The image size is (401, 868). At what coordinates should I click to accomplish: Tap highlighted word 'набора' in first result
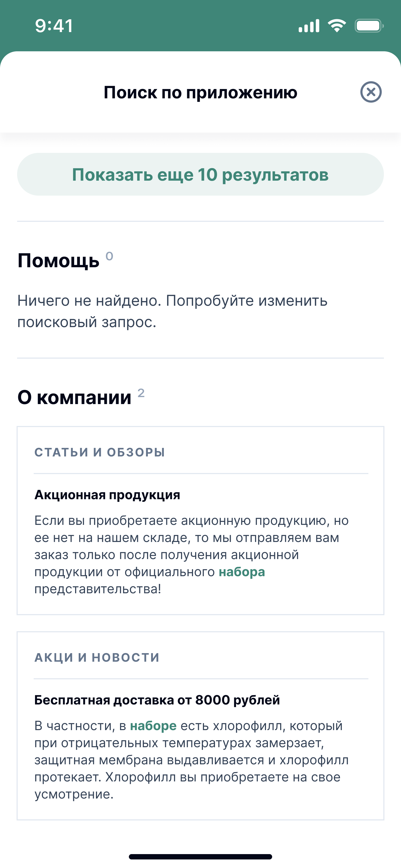[x=242, y=572]
